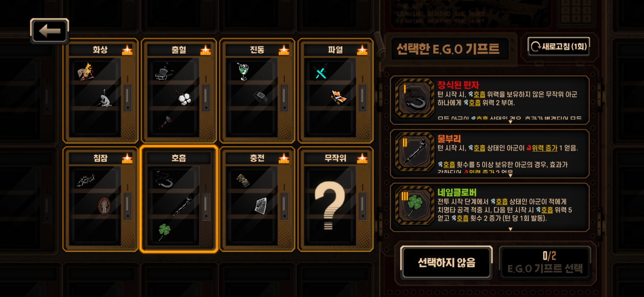Select the white clover gift in 출혈 cabinet
This screenshot has width=644, height=297.
184,97
